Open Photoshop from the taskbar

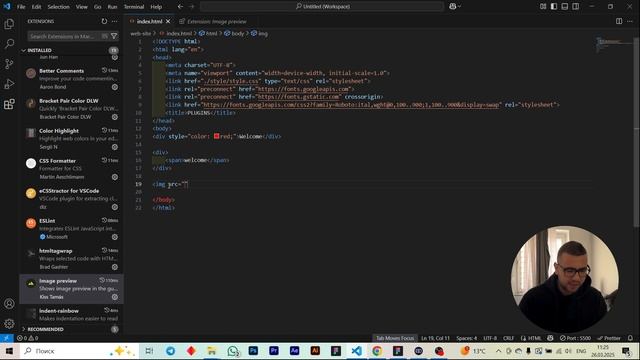253,351
